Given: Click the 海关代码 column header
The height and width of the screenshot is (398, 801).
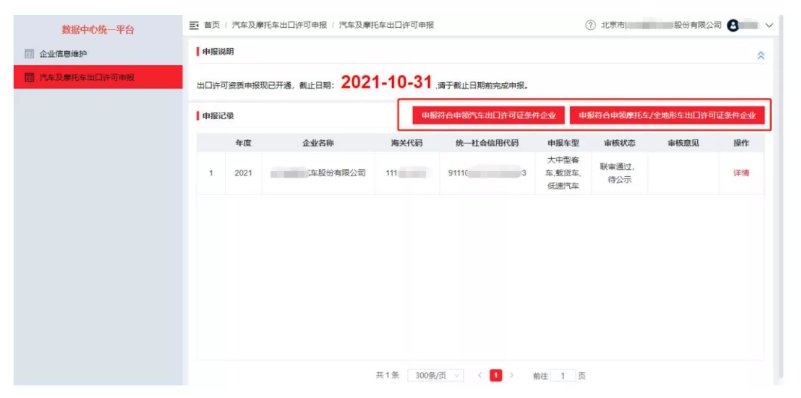Looking at the screenshot, I should click(407, 143).
